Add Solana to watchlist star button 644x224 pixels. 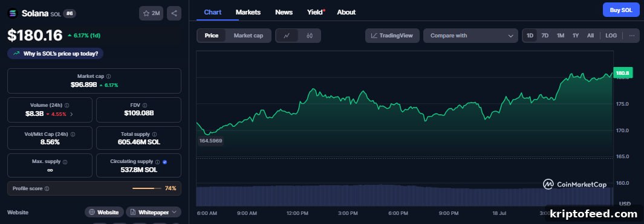(x=151, y=13)
